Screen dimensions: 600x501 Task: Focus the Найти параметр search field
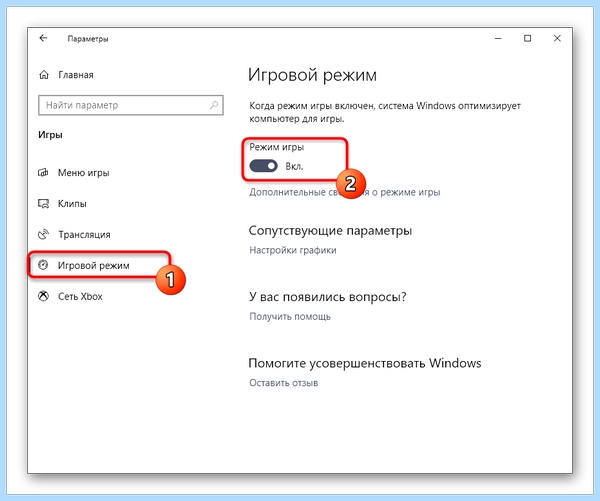[x=130, y=105]
